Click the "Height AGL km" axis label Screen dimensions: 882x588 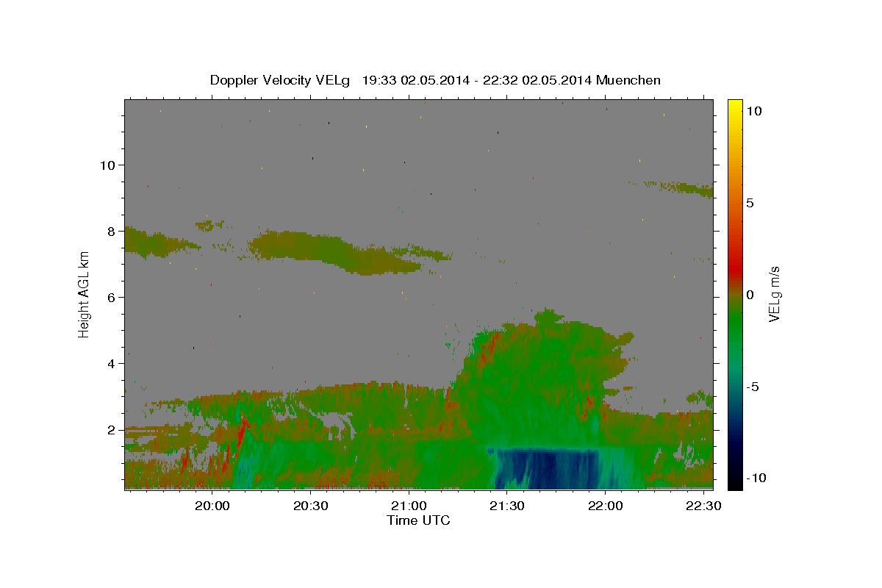(85, 294)
